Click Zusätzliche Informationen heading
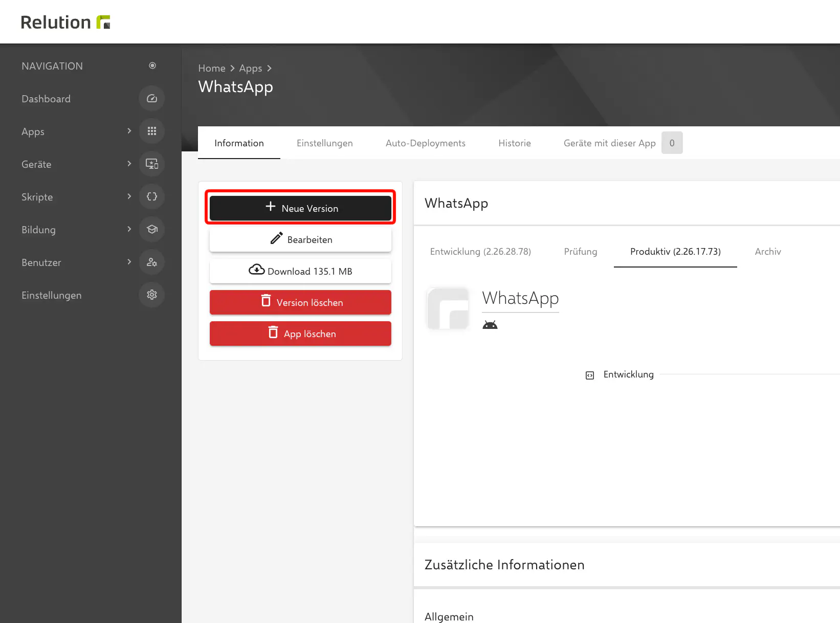This screenshot has width=840, height=623. pyautogui.click(x=504, y=565)
